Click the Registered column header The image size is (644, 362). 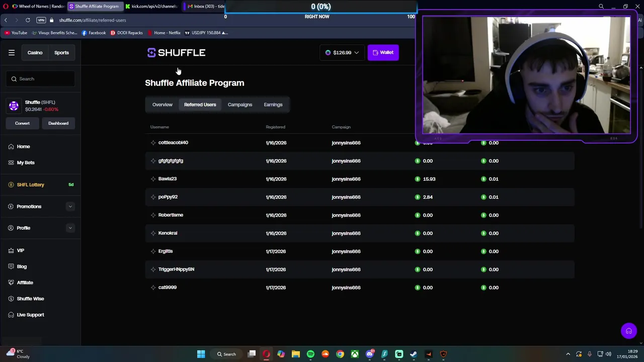(x=275, y=127)
